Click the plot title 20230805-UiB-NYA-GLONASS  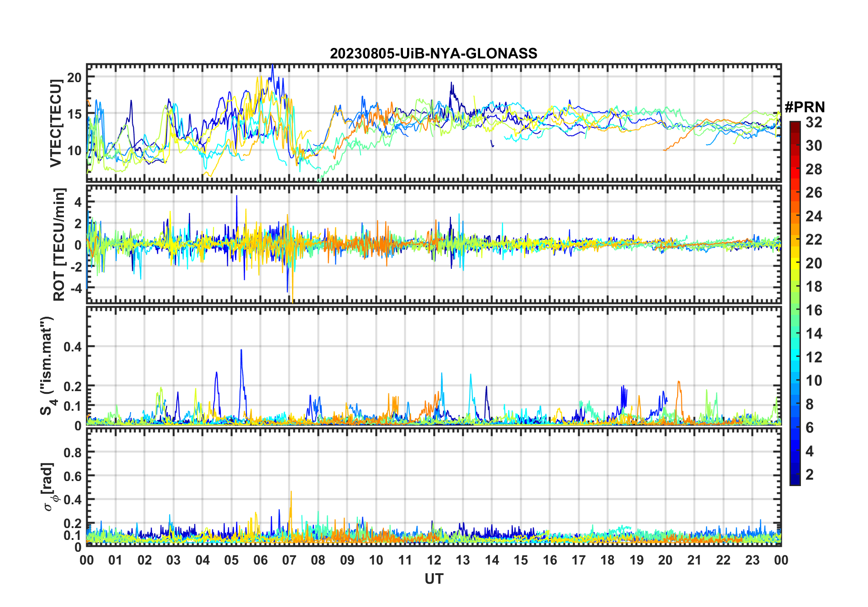[434, 53]
